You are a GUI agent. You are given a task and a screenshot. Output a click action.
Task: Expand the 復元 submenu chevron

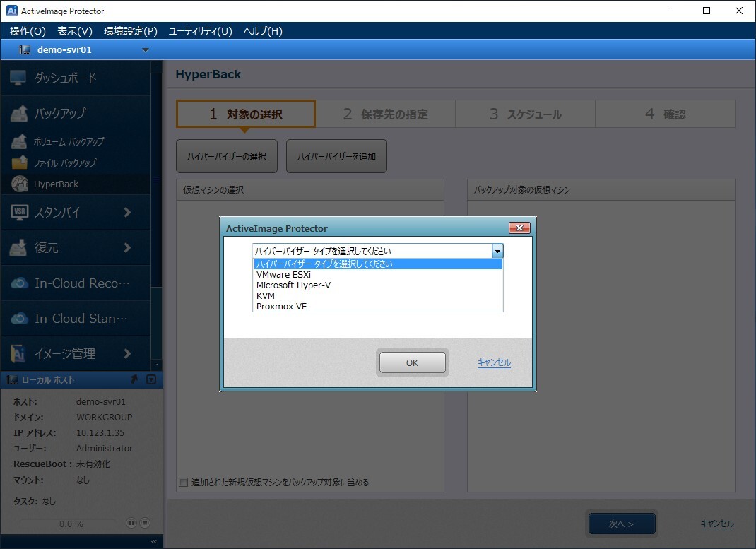[127, 248]
